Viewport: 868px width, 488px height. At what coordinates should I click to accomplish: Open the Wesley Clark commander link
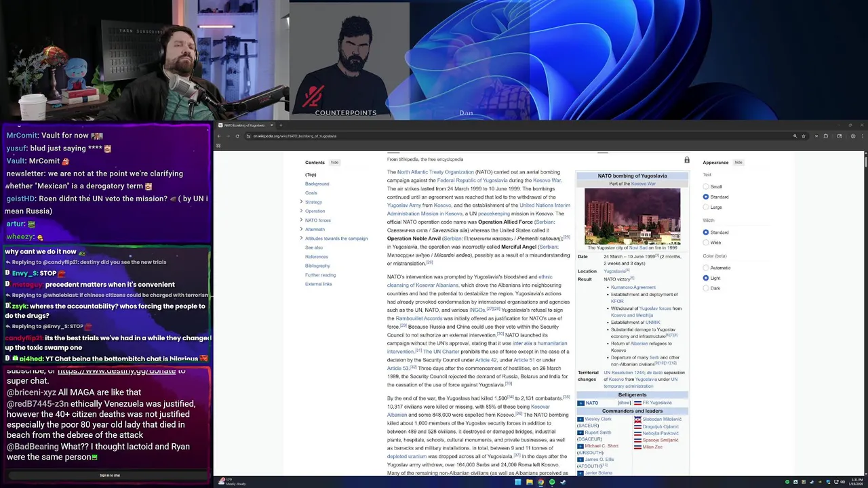point(597,419)
